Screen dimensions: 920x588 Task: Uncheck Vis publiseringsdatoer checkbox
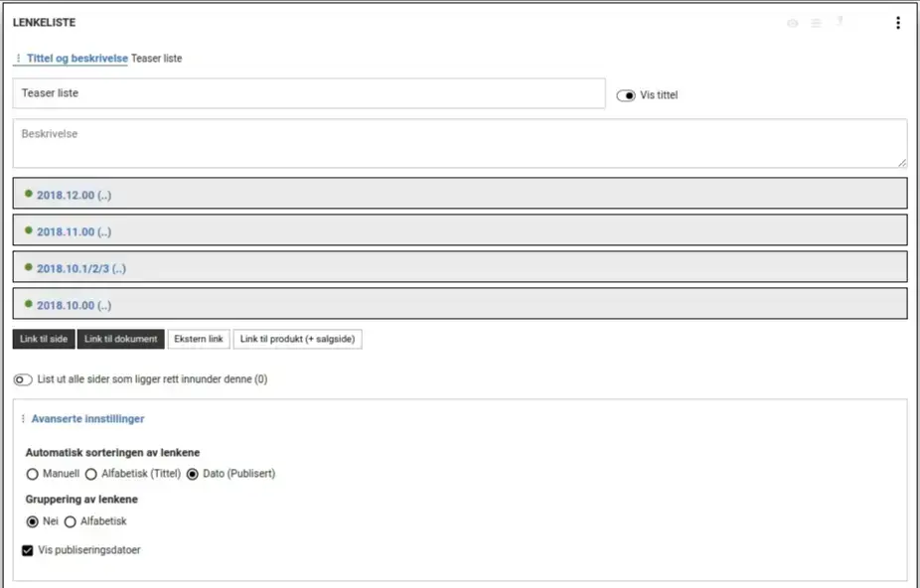coord(28,550)
